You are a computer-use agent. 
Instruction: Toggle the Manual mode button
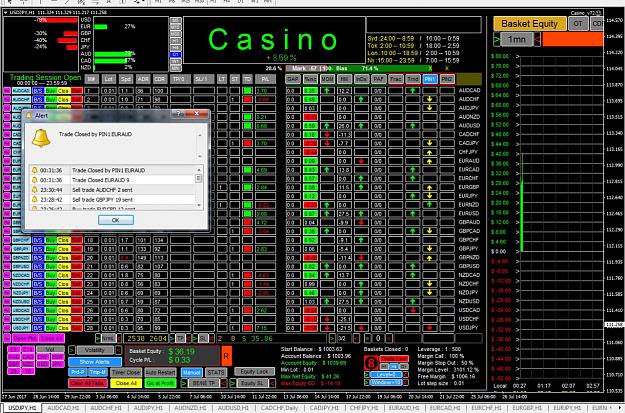pyautogui.click(x=192, y=372)
